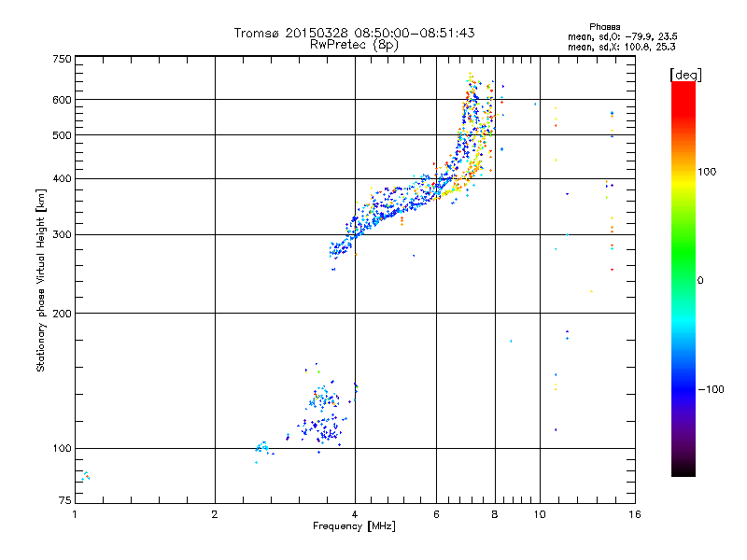Click the mean, sd,O phase statistics line
747x560 pixels.
point(623,36)
